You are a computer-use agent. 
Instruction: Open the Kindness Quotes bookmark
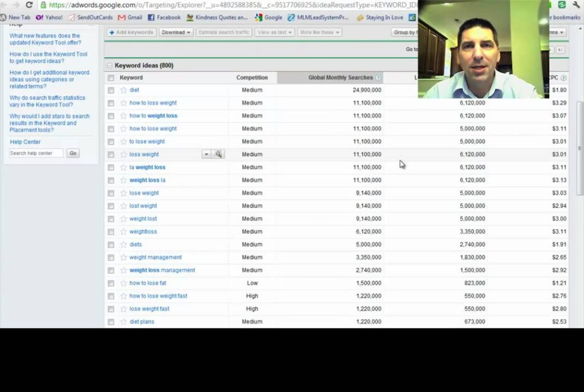(x=217, y=18)
